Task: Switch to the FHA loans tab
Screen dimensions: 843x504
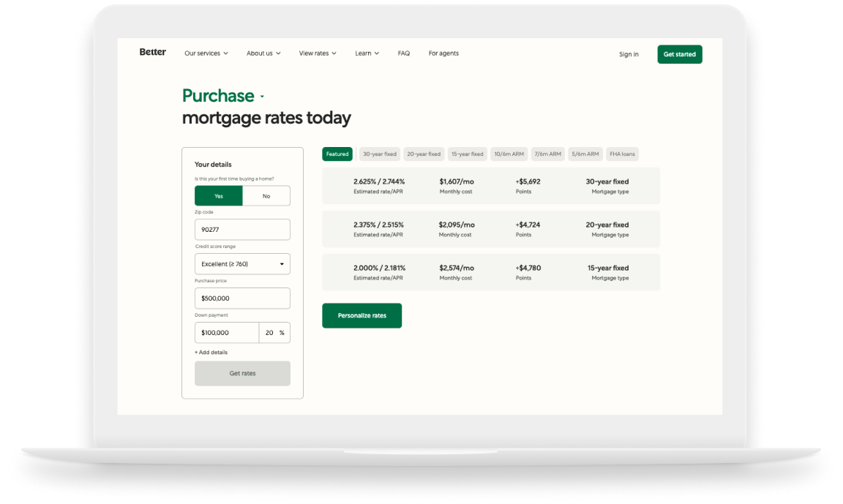Action: coord(622,154)
